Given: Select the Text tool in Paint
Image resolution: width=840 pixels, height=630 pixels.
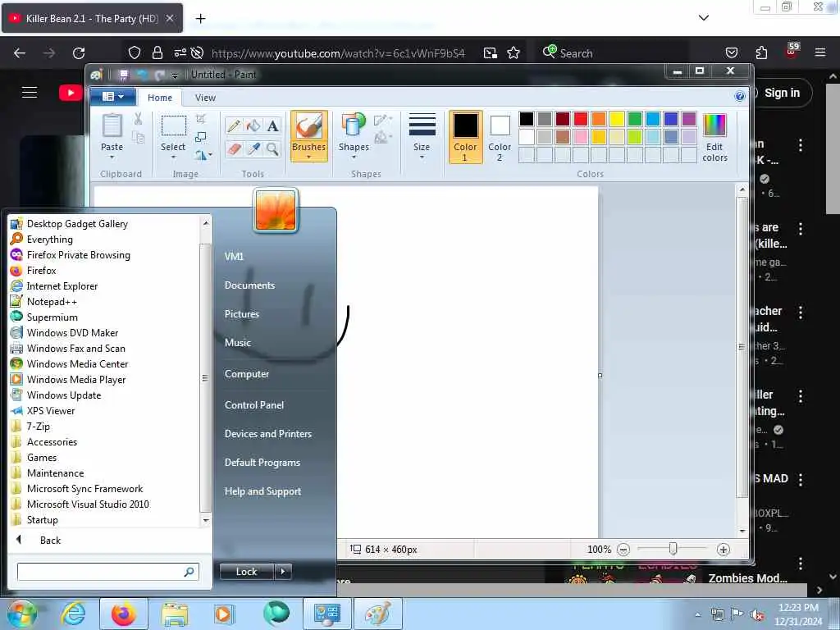Looking at the screenshot, I should coord(272,126).
